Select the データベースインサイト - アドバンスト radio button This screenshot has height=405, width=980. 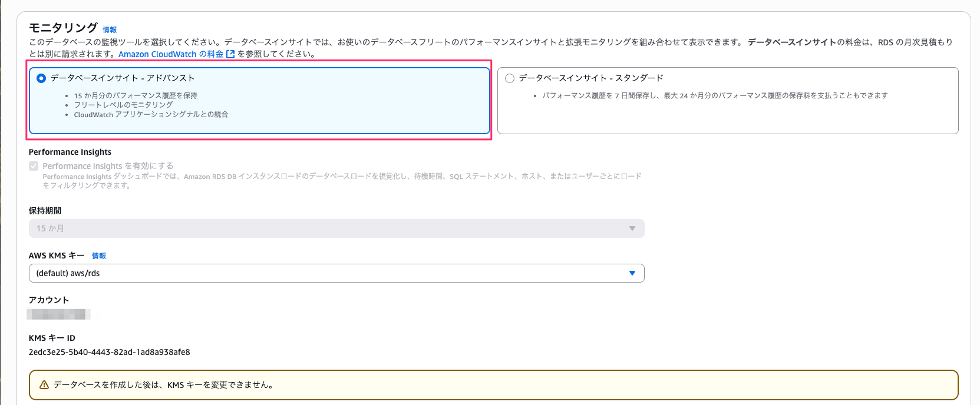41,78
